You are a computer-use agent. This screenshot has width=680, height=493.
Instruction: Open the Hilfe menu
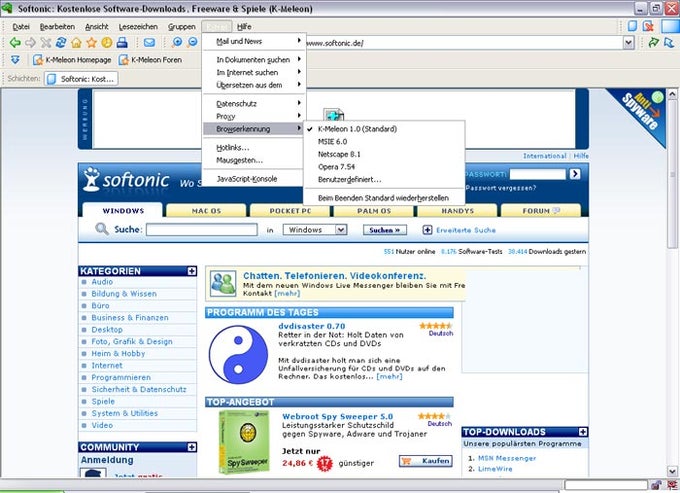point(244,26)
